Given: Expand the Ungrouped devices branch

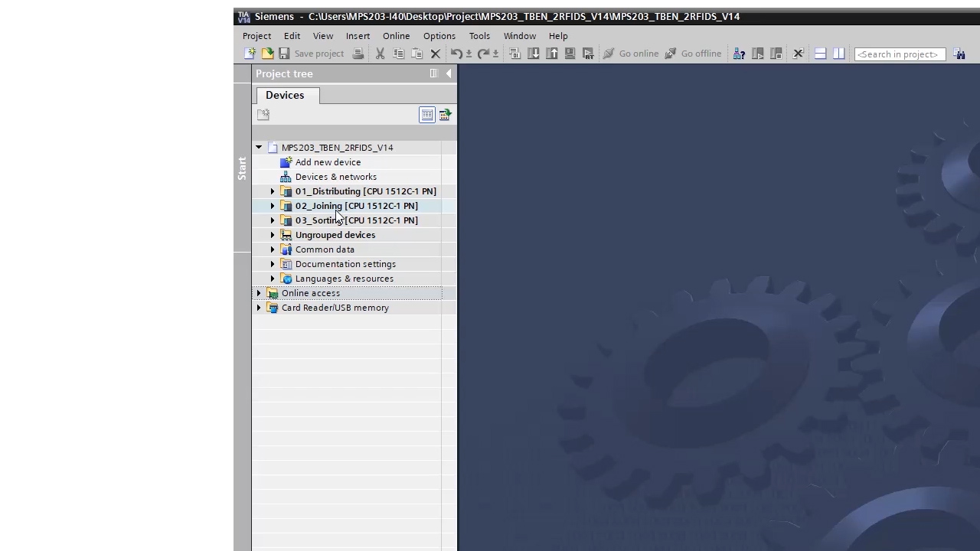Looking at the screenshot, I should (x=273, y=235).
